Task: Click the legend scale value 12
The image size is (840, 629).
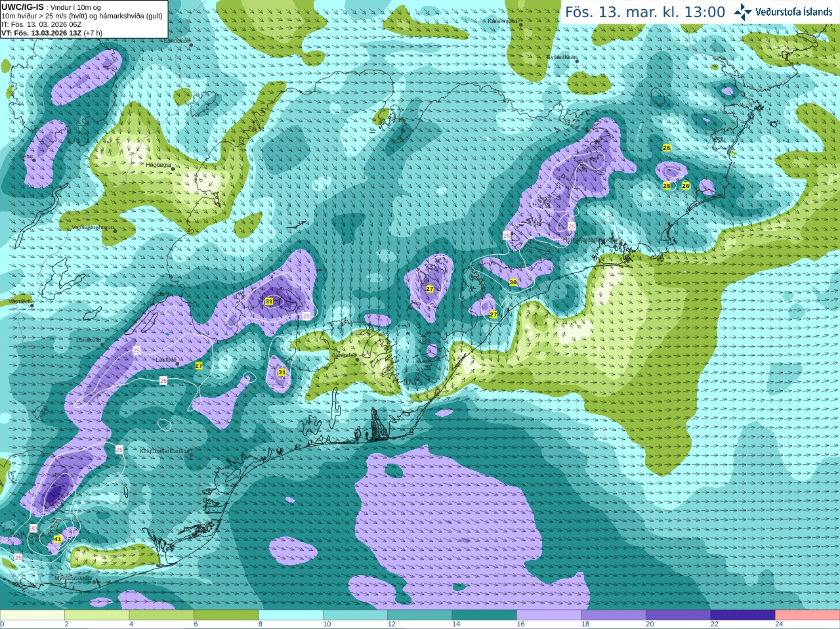Action: coord(391,624)
